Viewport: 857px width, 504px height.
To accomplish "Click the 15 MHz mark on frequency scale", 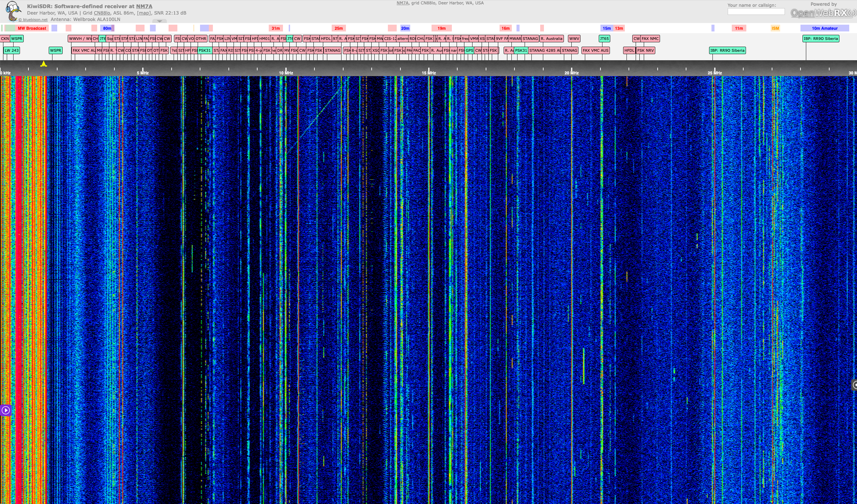I will click(x=428, y=73).
